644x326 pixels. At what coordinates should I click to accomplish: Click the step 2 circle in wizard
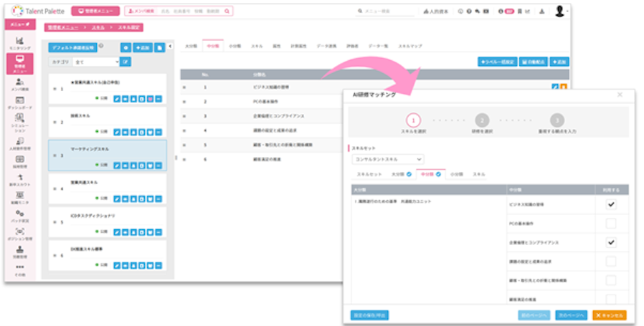(x=482, y=120)
